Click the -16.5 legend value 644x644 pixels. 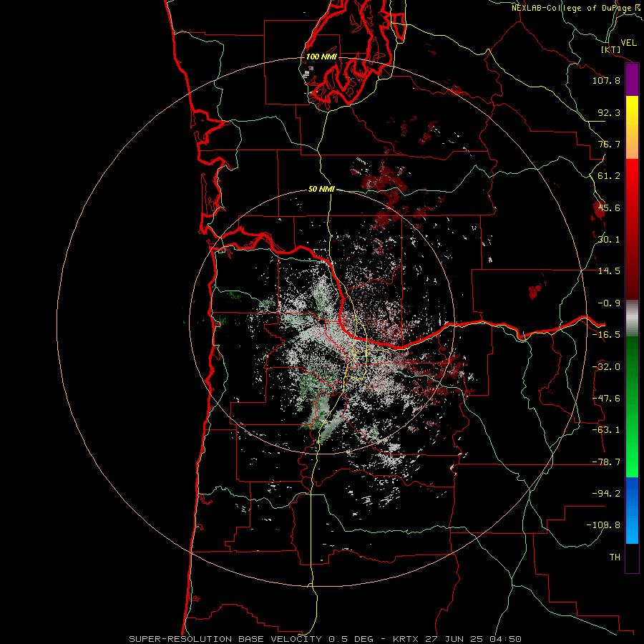click(606, 335)
